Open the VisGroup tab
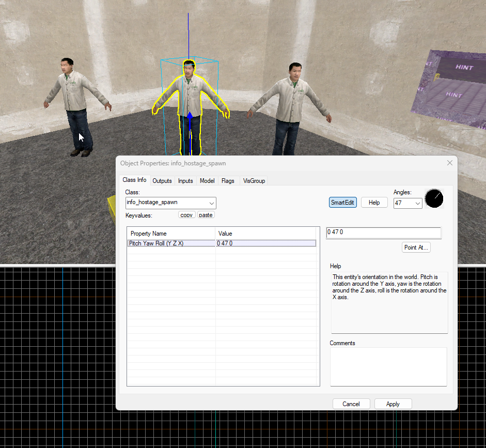Viewport: 486px width, 448px height. tap(254, 181)
